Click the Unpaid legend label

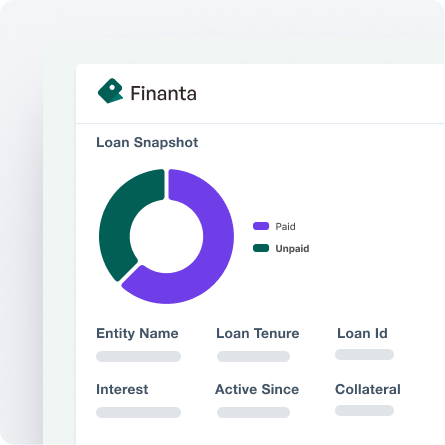tap(292, 249)
